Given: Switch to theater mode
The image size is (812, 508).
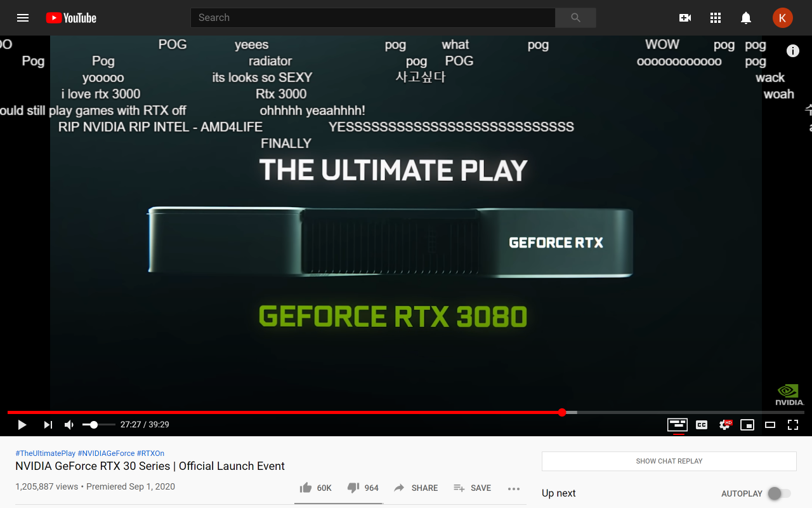Looking at the screenshot, I should point(770,425).
